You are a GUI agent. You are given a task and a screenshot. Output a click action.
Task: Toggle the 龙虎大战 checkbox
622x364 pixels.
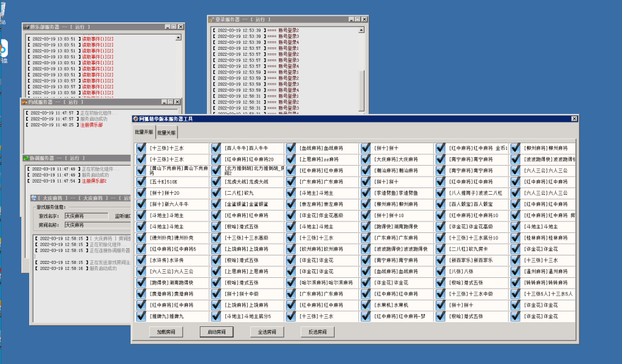pos(216,181)
